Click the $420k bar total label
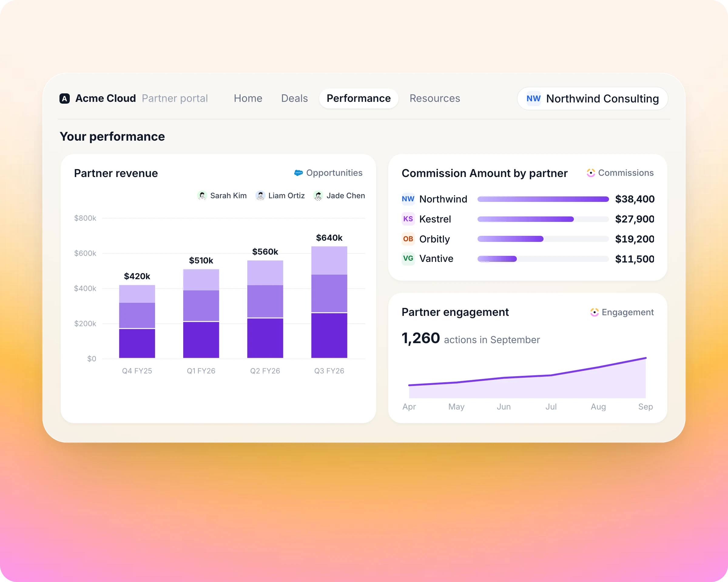 coord(137,276)
